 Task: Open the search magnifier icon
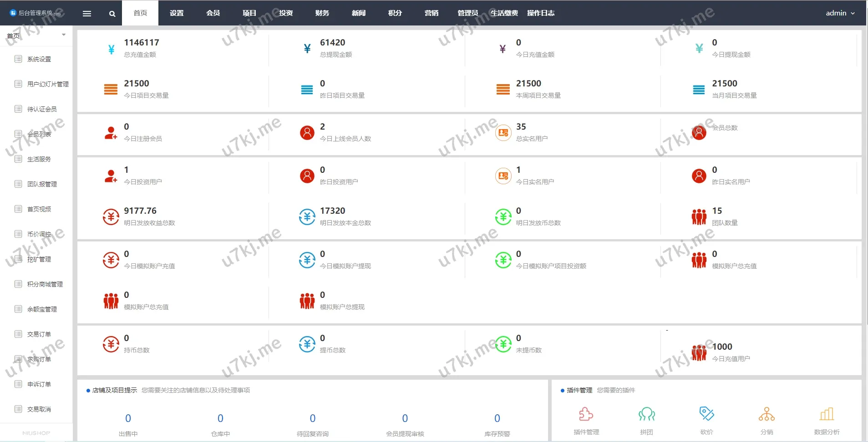pos(112,14)
